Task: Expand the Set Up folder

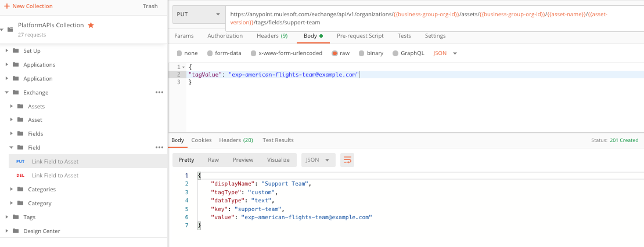Action: 6,51
